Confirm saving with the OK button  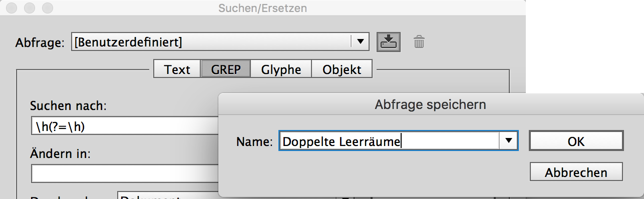click(576, 141)
